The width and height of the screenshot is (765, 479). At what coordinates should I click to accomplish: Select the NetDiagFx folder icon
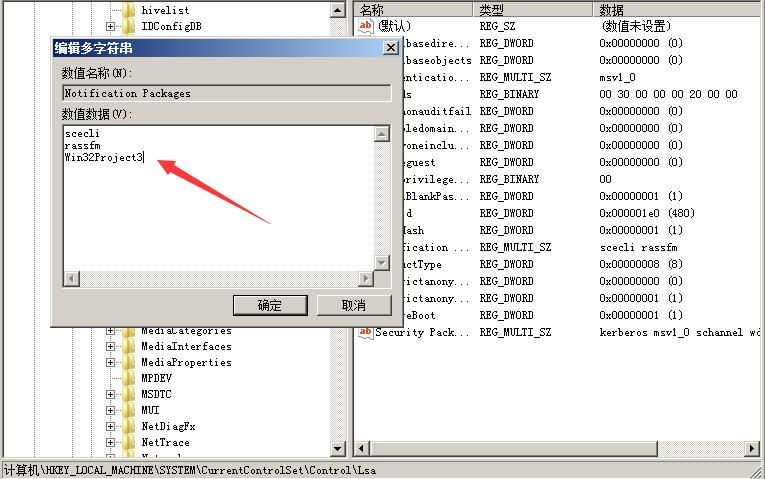[129, 426]
